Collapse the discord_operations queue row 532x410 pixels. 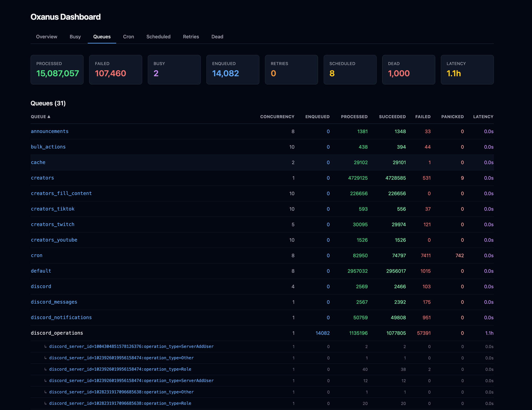(x=57, y=333)
